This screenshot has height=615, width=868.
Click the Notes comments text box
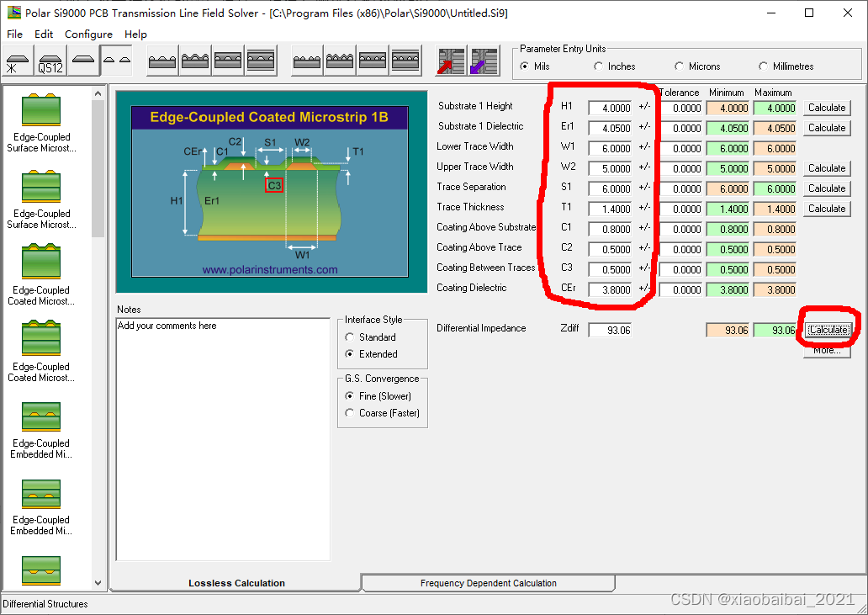pos(223,439)
